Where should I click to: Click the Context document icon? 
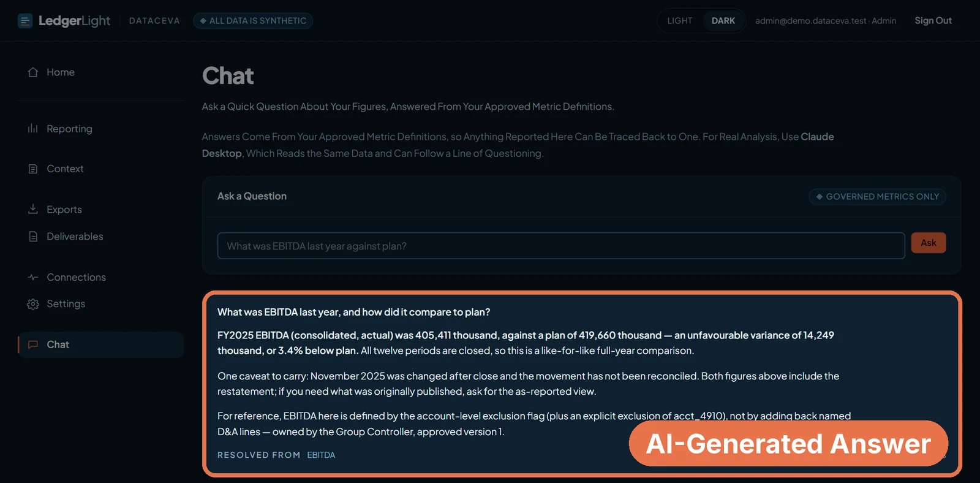click(33, 169)
